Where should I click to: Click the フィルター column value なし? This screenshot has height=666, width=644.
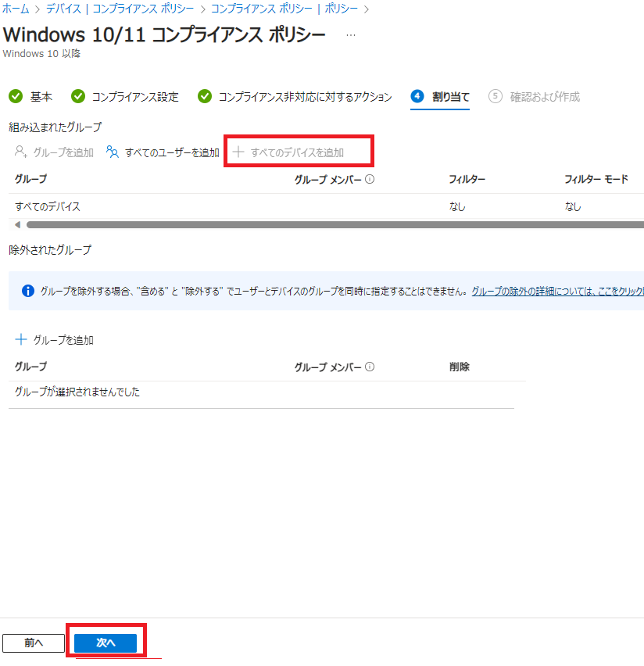tap(457, 207)
